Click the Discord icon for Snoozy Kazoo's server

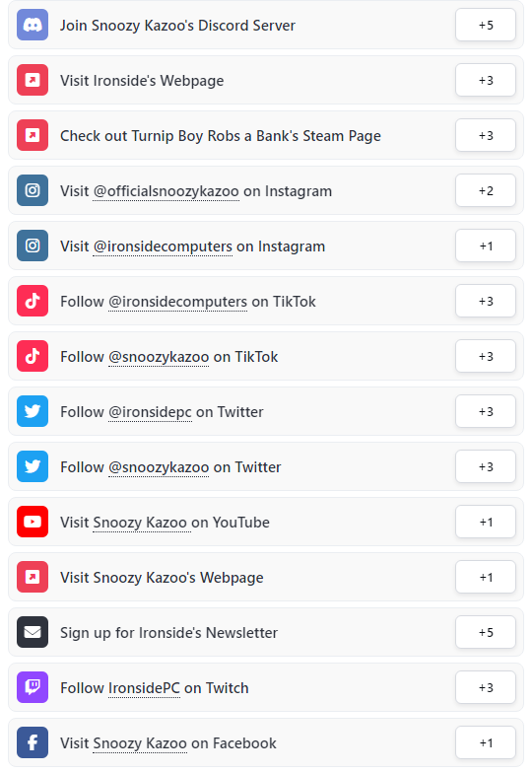[33, 25]
